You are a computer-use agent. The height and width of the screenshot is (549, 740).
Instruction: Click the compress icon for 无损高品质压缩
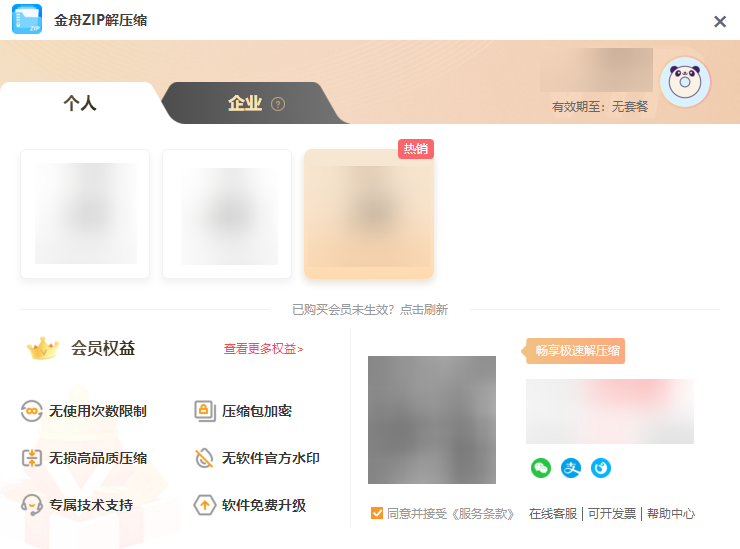32,458
